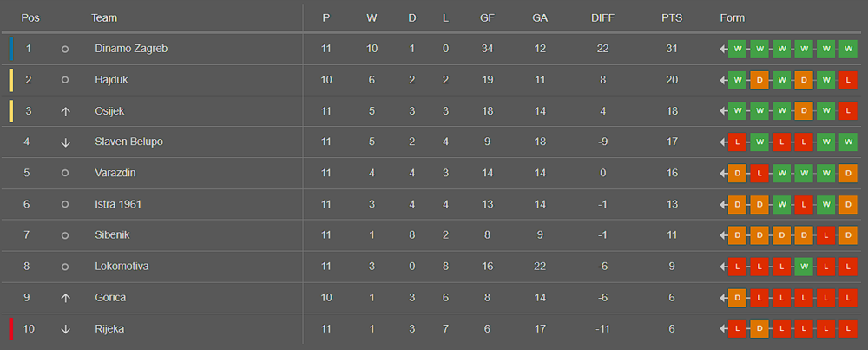Click Slaven Belupo's down-arrow position icon
This screenshot has height=350, width=868.
point(65,142)
